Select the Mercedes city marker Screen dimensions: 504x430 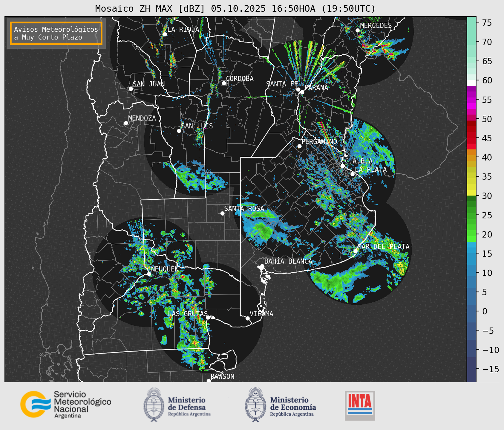358,31
